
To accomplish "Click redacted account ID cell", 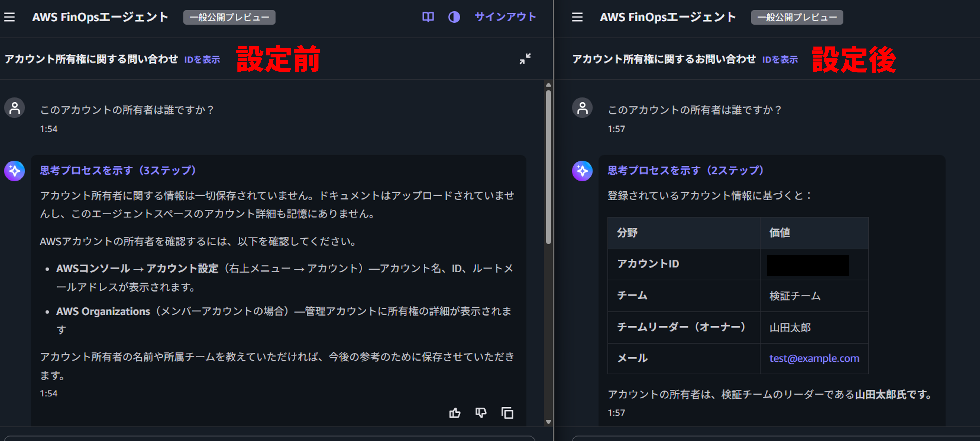I will pos(808,265).
